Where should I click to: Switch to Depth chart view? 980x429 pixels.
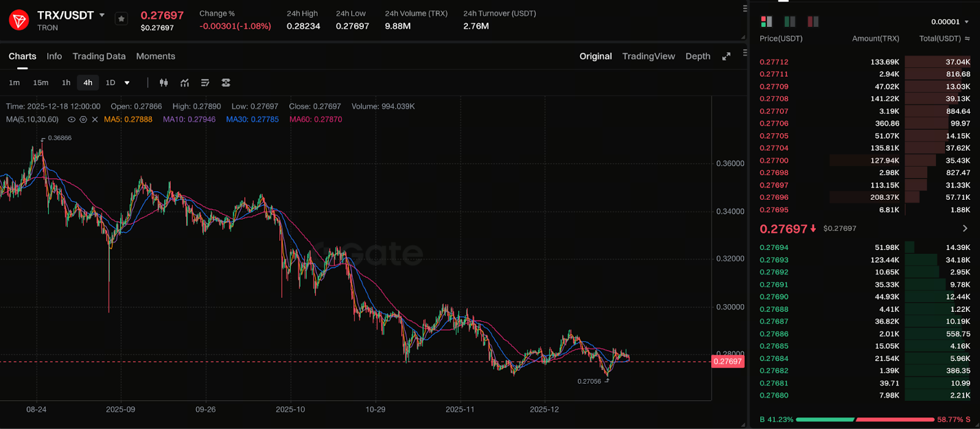698,56
